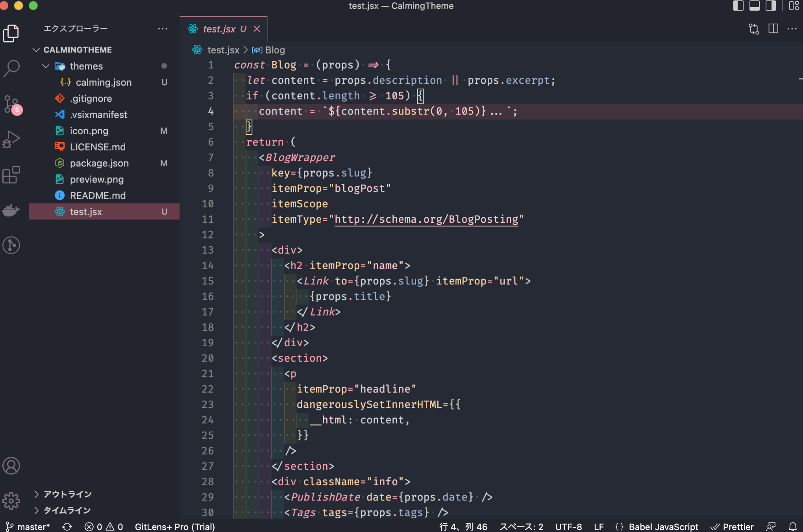Toggle the primary sidebar visibility
The image size is (803, 532).
tap(738, 6)
